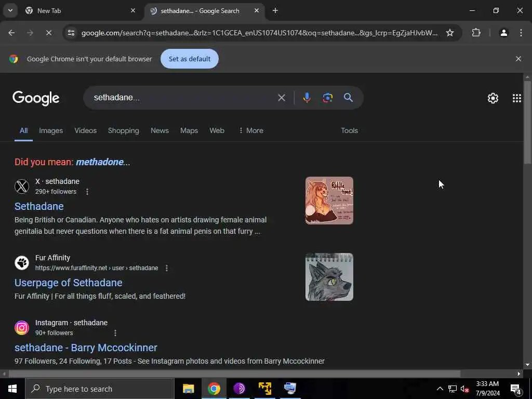Clear the search query with X
The height and width of the screenshot is (399, 532).
point(281,98)
